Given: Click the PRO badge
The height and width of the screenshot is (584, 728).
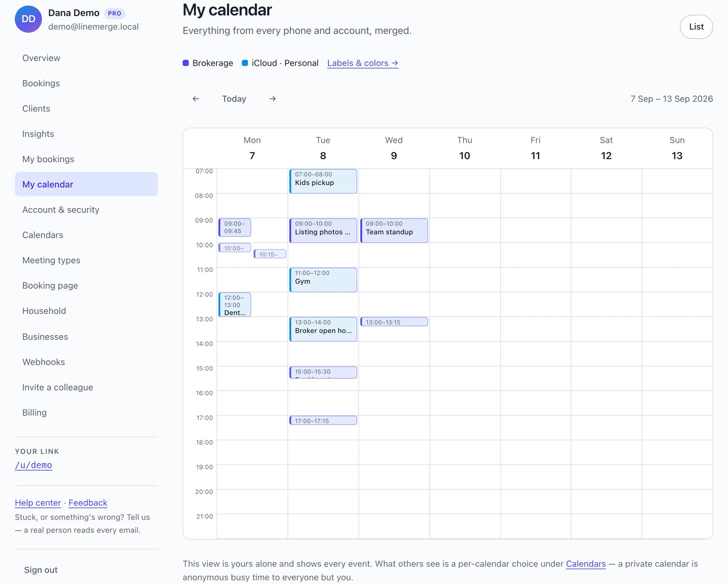Looking at the screenshot, I should [115, 13].
